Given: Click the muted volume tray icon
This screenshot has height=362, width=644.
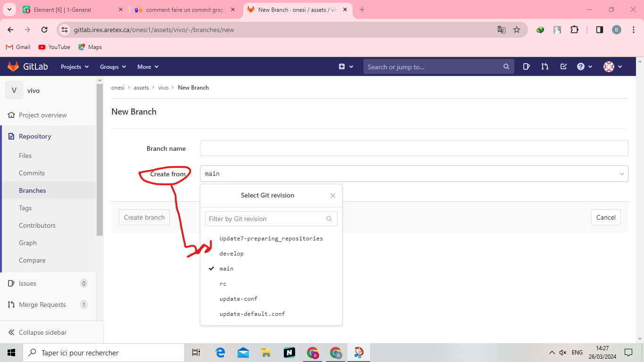Looking at the screenshot, I should 563,353.
